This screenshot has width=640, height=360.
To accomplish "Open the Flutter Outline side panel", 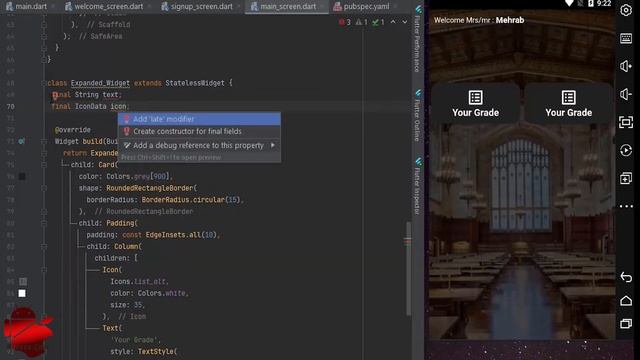I will tap(418, 115).
